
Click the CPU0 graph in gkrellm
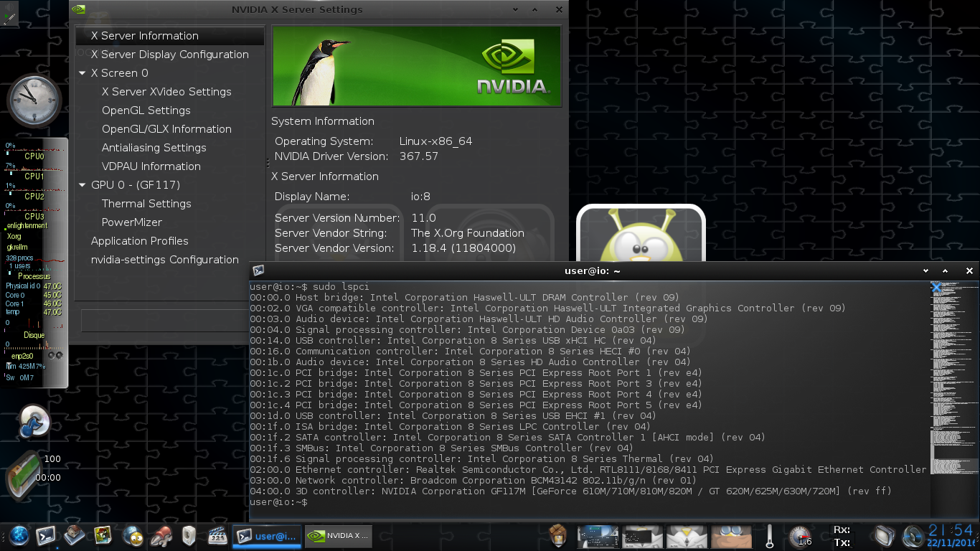(x=34, y=150)
